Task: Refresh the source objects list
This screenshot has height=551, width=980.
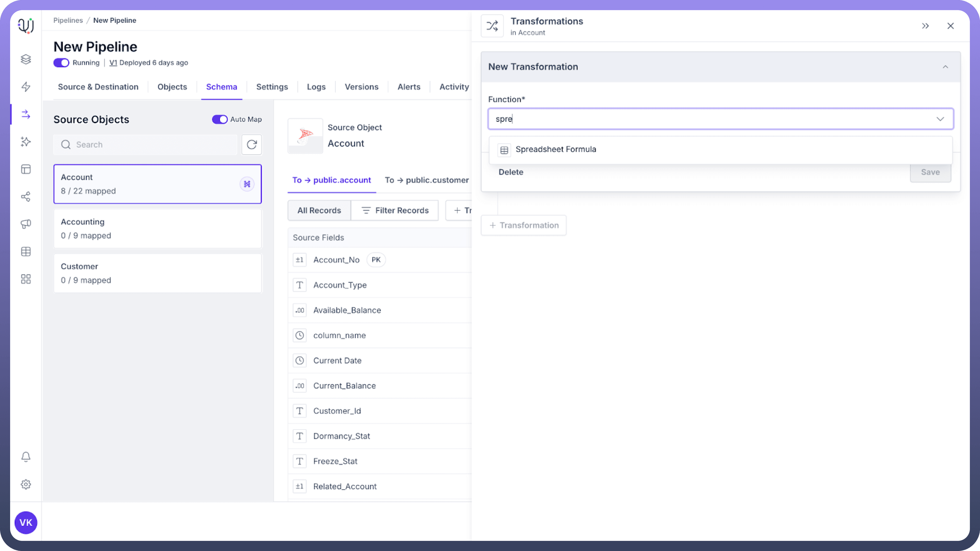Action: coord(252,145)
